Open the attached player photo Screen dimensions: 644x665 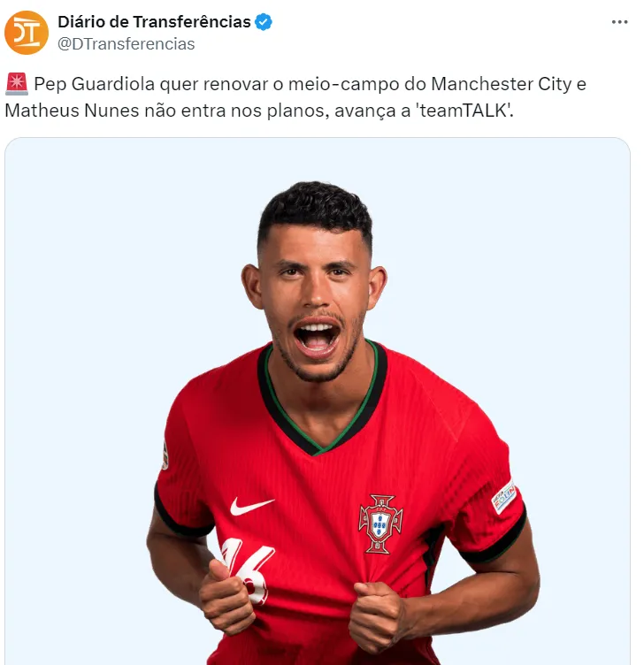(x=318, y=401)
